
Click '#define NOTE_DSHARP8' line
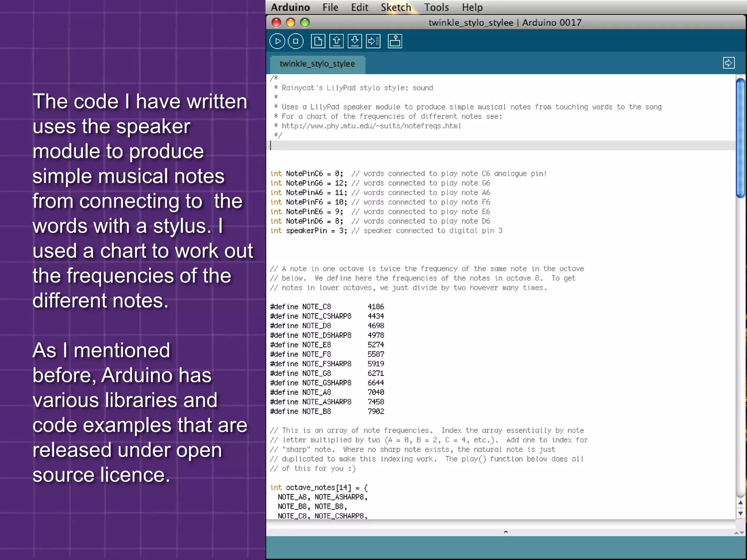click(327, 335)
